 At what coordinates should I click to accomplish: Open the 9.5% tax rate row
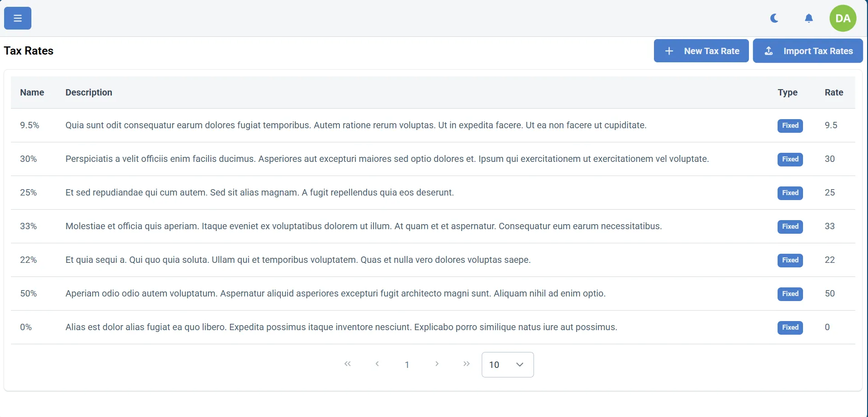tap(30, 125)
